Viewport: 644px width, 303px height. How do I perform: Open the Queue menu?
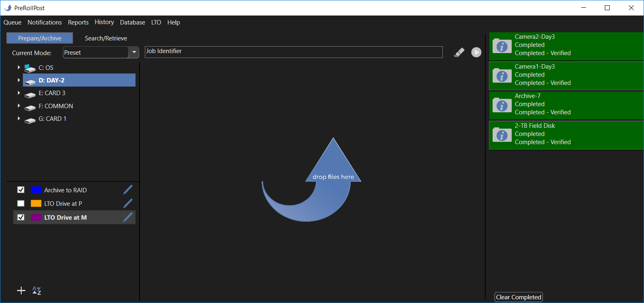(x=12, y=22)
